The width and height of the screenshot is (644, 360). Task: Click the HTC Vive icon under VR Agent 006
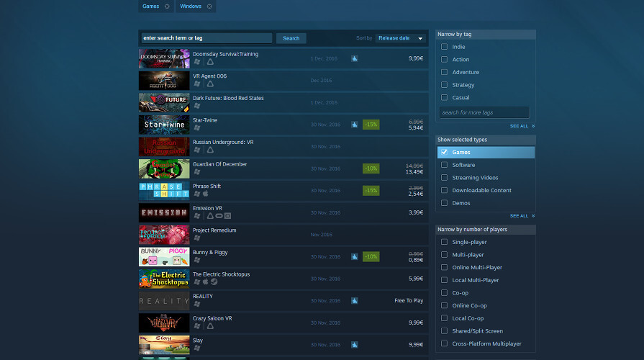[210, 84]
